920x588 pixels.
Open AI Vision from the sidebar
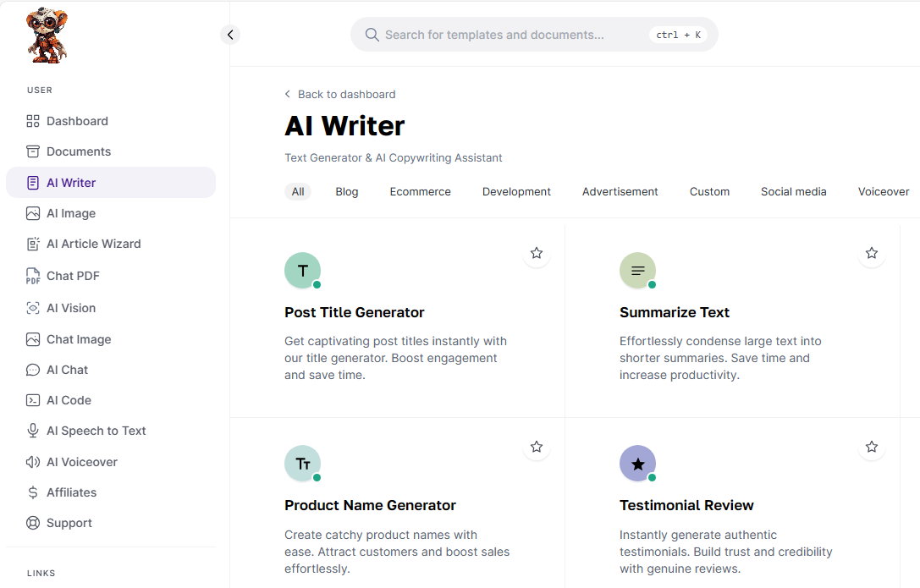pos(69,307)
